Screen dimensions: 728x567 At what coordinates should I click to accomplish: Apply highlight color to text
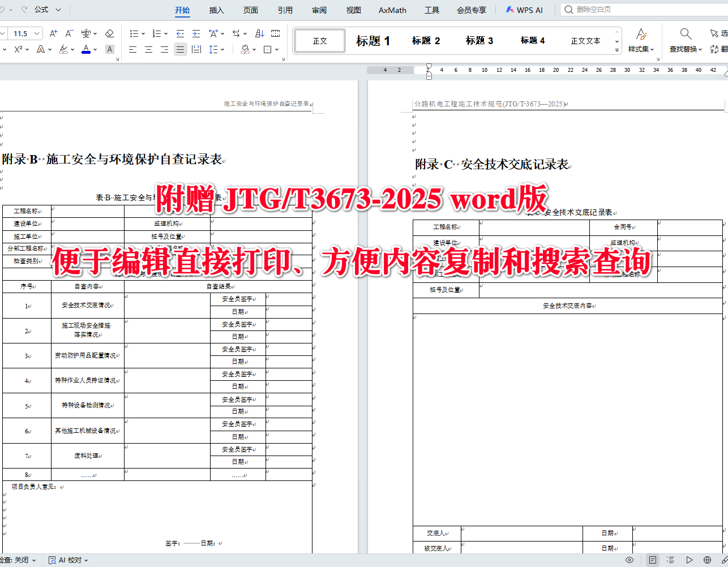pos(62,49)
